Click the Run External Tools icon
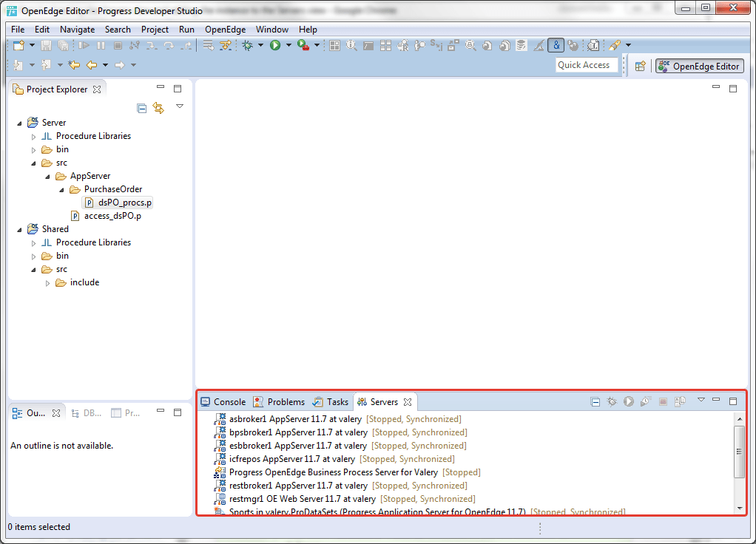Image resolution: width=756 pixels, height=544 pixels. (303, 45)
